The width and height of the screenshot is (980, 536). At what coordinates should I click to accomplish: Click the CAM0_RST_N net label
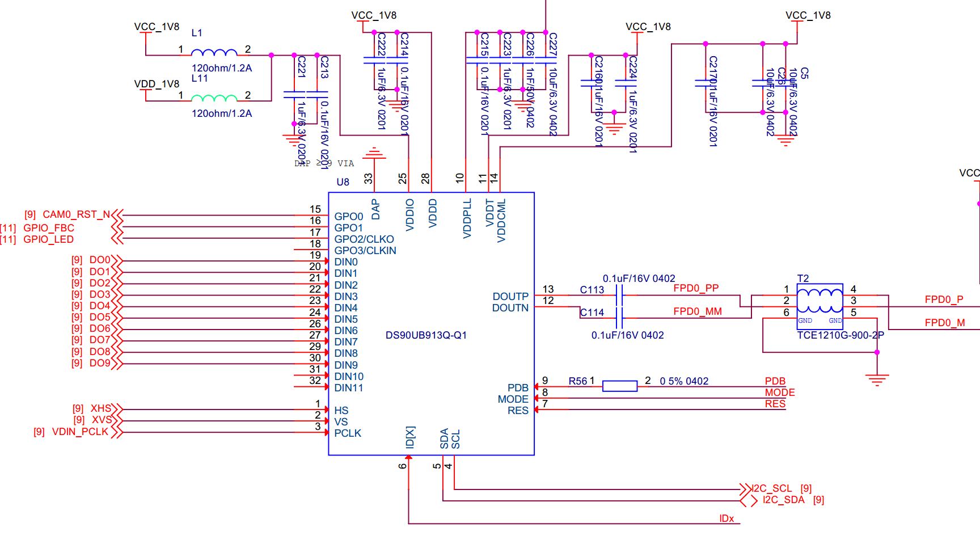(77, 214)
